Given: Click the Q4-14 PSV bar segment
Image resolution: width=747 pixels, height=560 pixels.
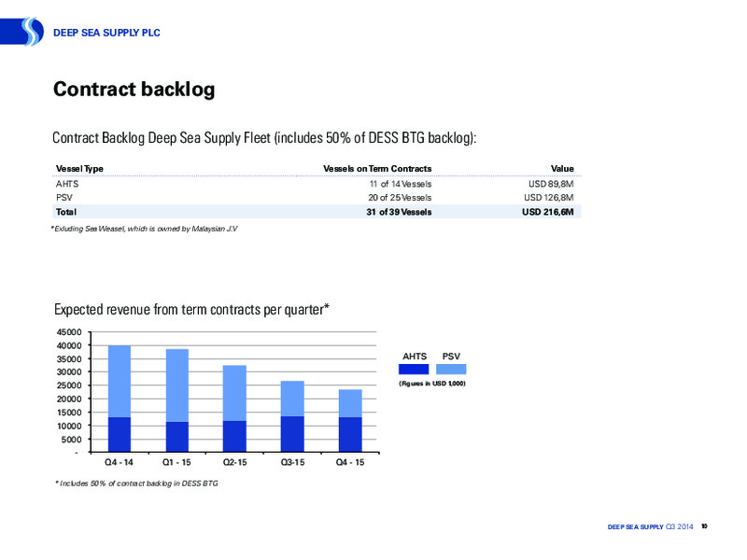Looking at the screenshot, I should click(x=120, y=382).
